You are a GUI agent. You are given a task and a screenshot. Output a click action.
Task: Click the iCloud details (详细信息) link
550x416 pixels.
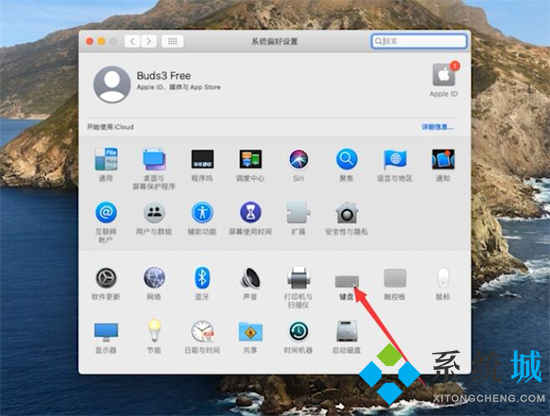click(x=437, y=127)
